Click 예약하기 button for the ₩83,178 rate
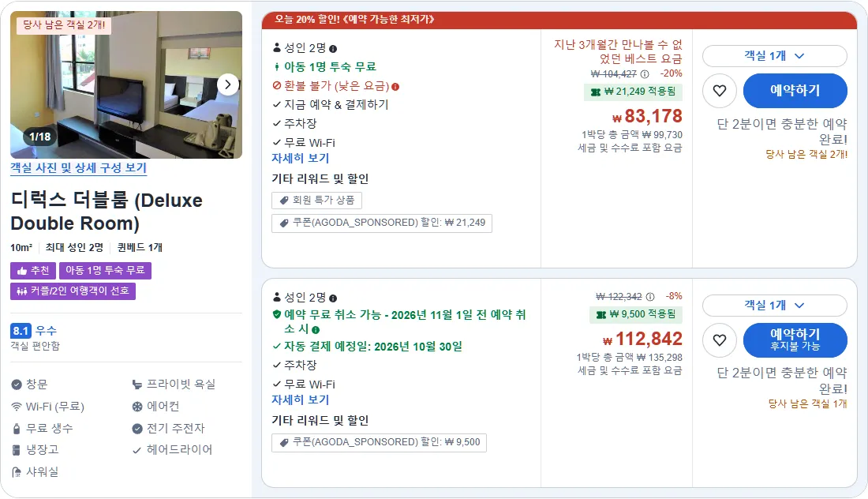 click(x=795, y=91)
